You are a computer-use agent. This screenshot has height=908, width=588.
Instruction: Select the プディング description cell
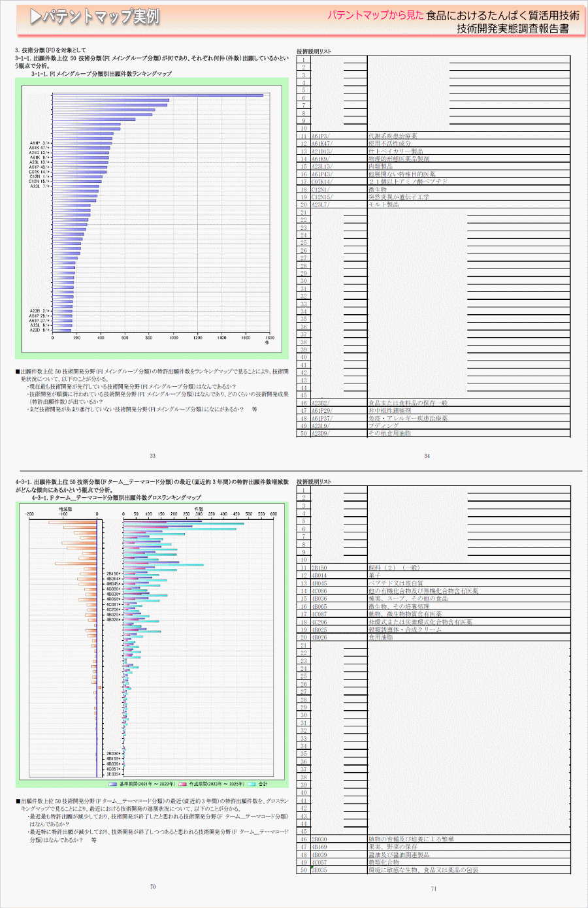pyautogui.click(x=384, y=425)
